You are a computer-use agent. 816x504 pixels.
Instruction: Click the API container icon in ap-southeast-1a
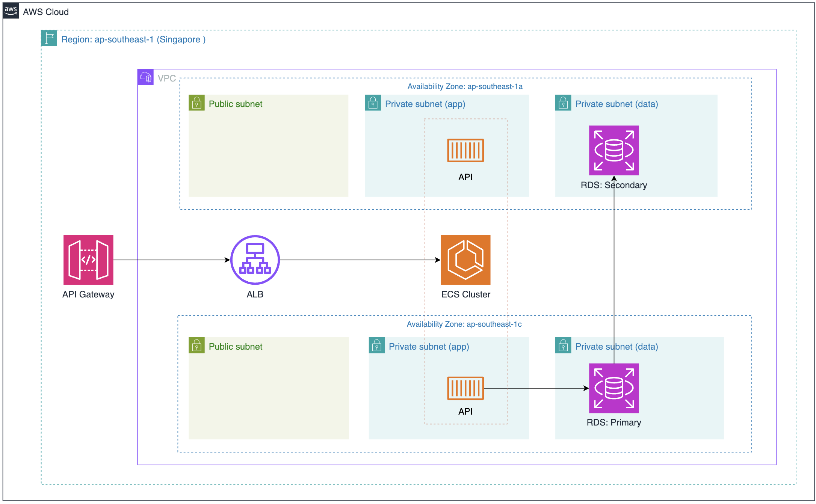(465, 150)
